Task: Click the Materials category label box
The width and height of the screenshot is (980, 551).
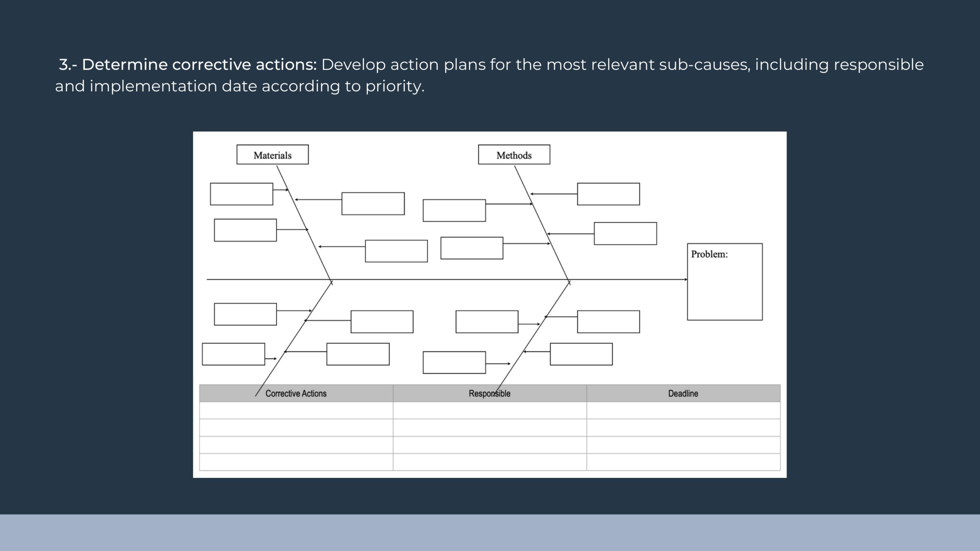Action: click(272, 155)
